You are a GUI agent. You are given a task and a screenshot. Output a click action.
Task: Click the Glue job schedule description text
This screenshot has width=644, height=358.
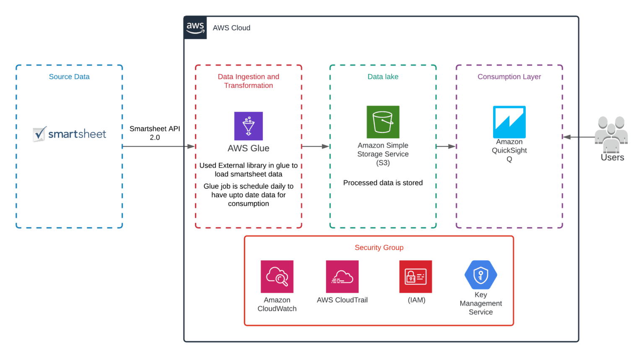click(x=248, y=195)
